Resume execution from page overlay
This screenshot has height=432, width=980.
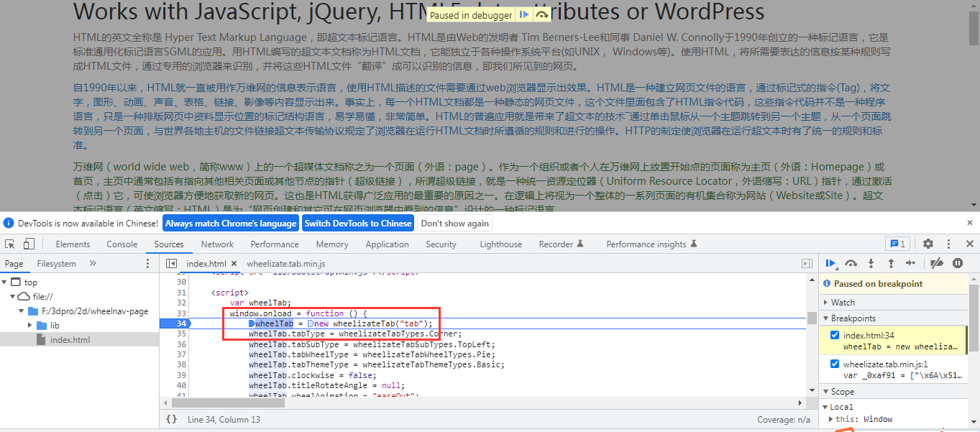click(524, 14)
